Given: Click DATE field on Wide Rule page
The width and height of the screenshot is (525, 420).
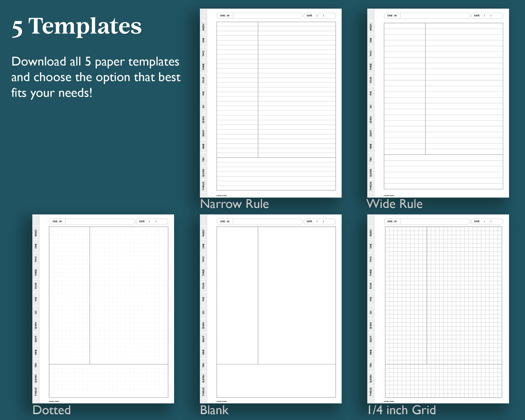Looking at the screenshot, I should point(487,16).
